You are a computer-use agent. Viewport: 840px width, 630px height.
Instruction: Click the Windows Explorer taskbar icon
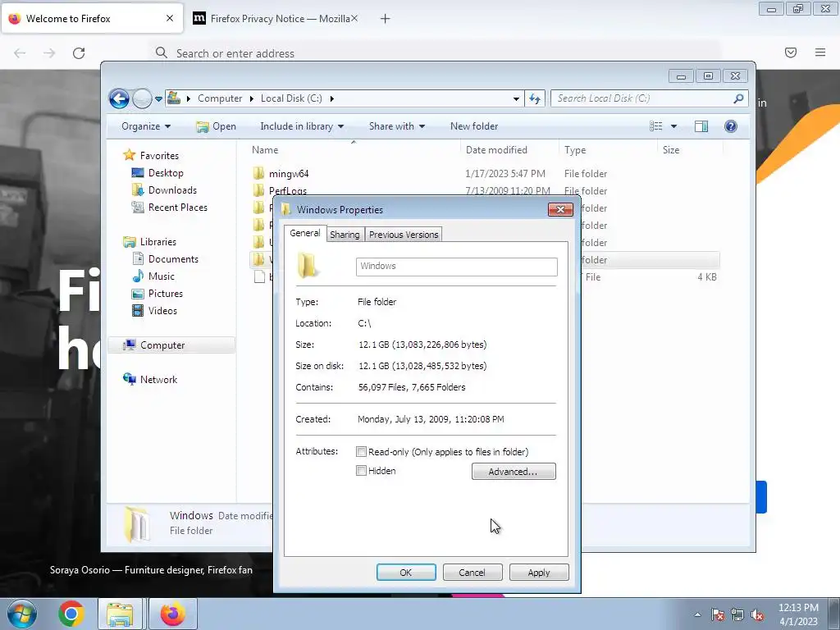[120, 614]
